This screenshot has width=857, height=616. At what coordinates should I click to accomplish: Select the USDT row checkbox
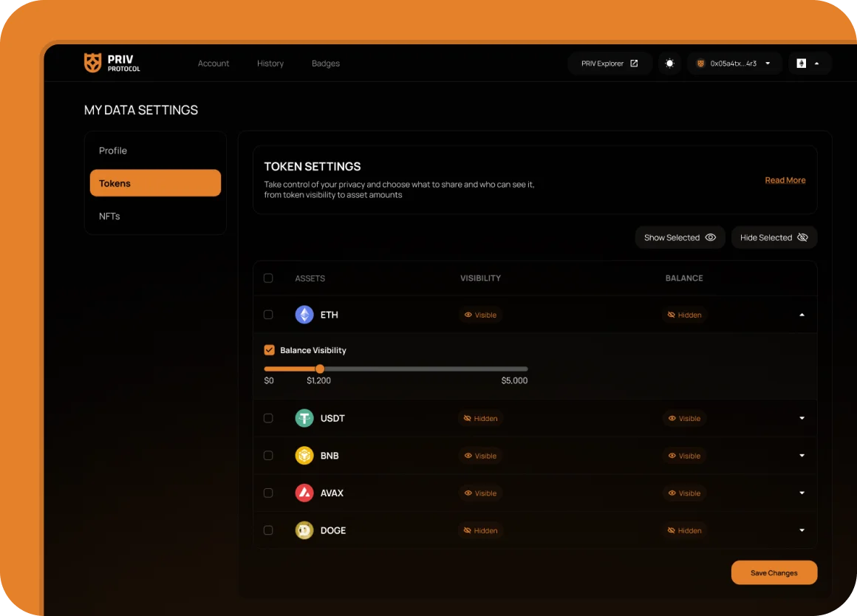pos(268,418)
